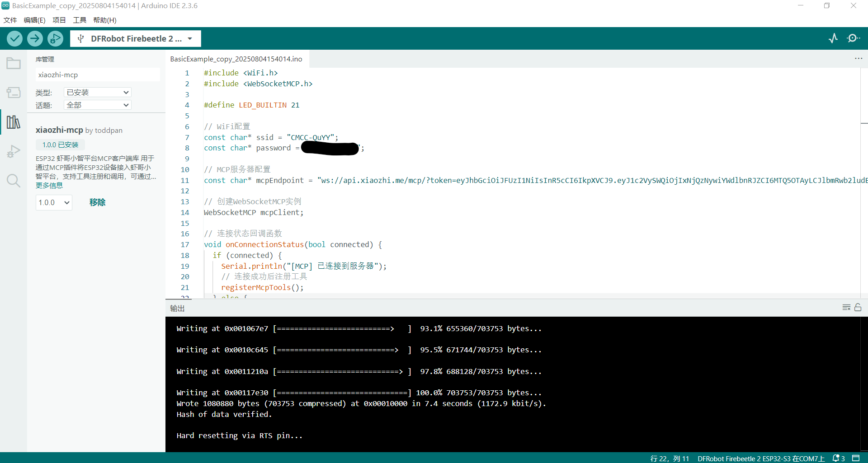The width and height of the screenshot is (868, 463).
Task: Open the 帮助(H) menu
Action: [x=105, y=20]
